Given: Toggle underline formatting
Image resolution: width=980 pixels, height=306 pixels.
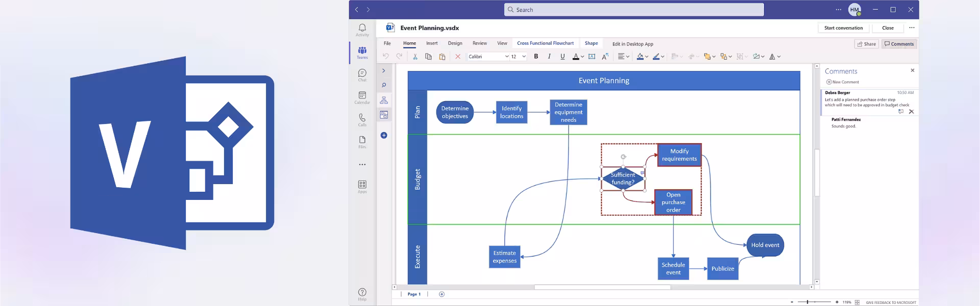Looking at the screenshot, I should [562, 57].
